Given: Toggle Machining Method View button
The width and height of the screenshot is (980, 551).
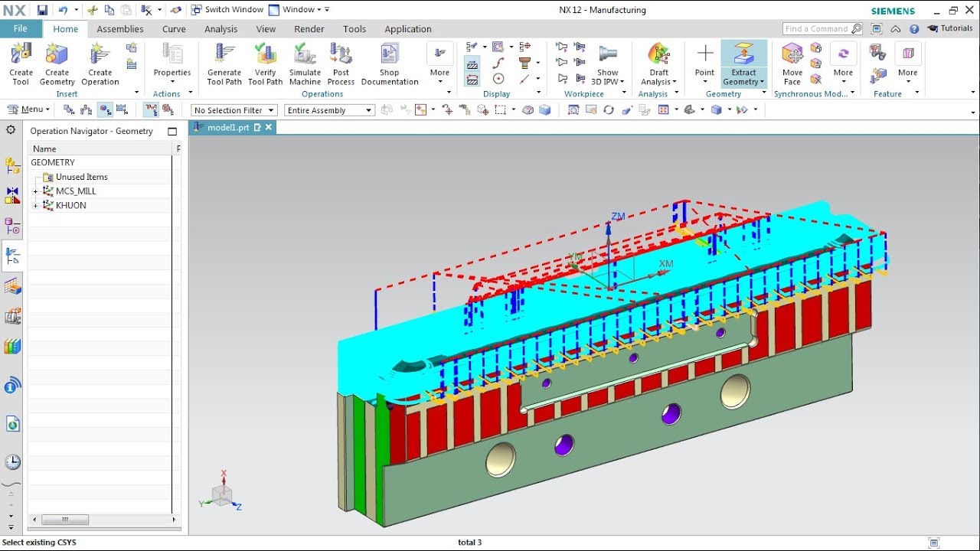Looking at the screenshot, I should 122,110.
